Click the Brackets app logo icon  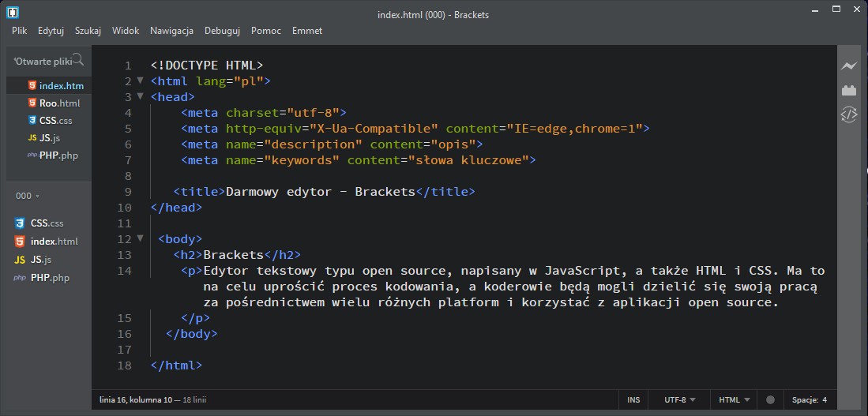click(13, 11)
